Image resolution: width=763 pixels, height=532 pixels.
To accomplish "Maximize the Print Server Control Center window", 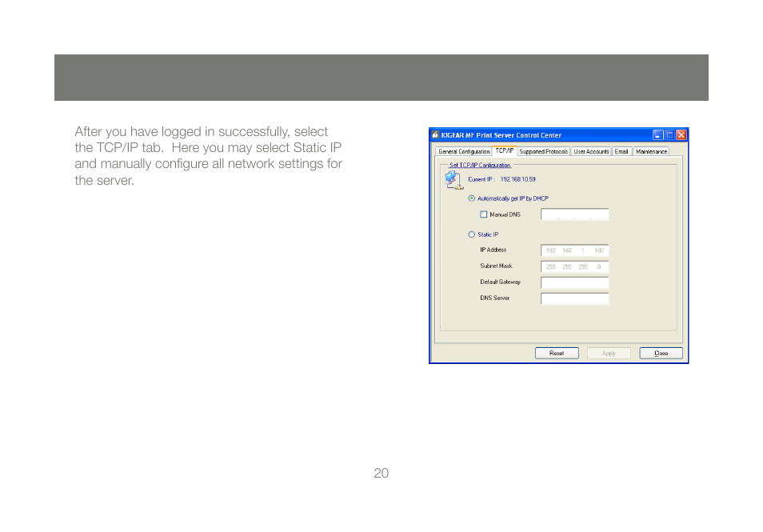I will tap(669, 135).
